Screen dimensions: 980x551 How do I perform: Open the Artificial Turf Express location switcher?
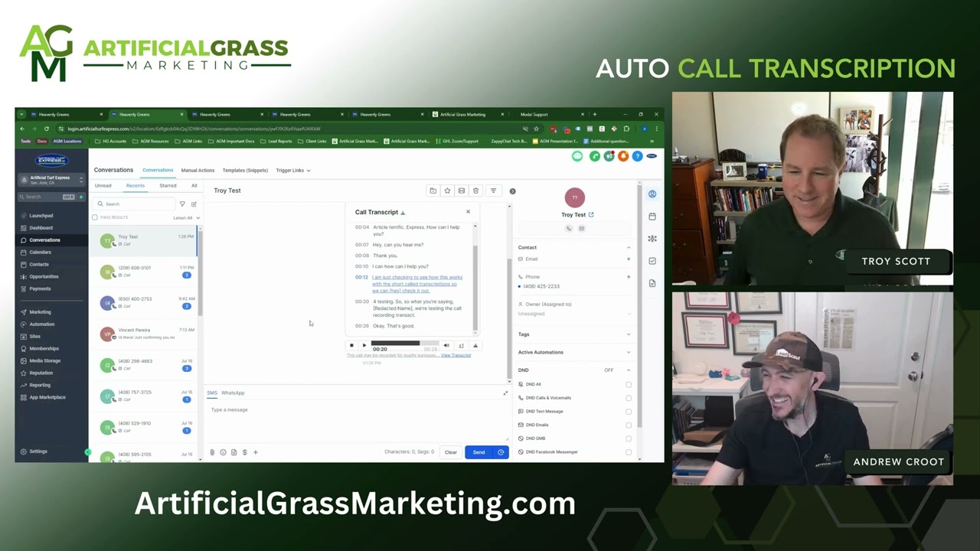tap(51, 180)
